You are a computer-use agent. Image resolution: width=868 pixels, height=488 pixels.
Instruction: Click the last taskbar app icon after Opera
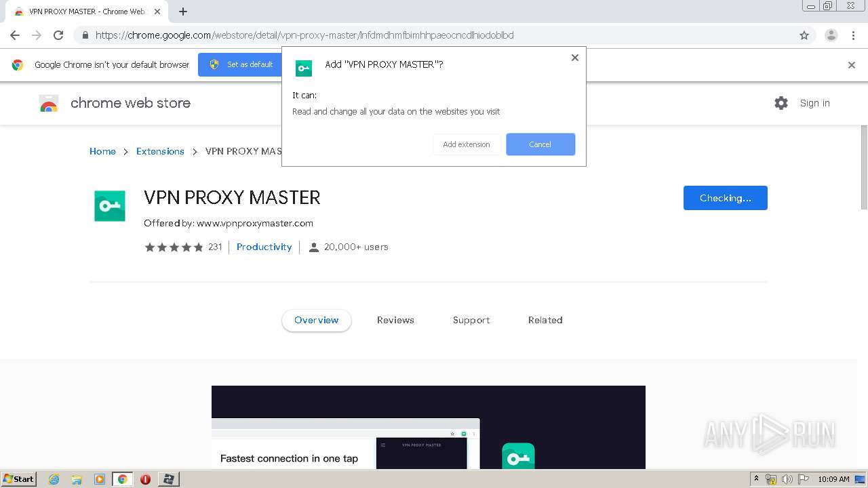[168, 479]
